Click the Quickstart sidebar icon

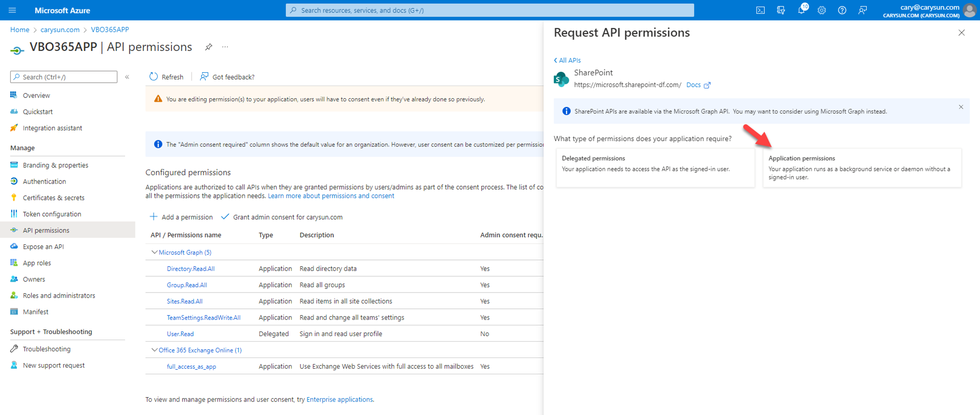coord(14,112)
